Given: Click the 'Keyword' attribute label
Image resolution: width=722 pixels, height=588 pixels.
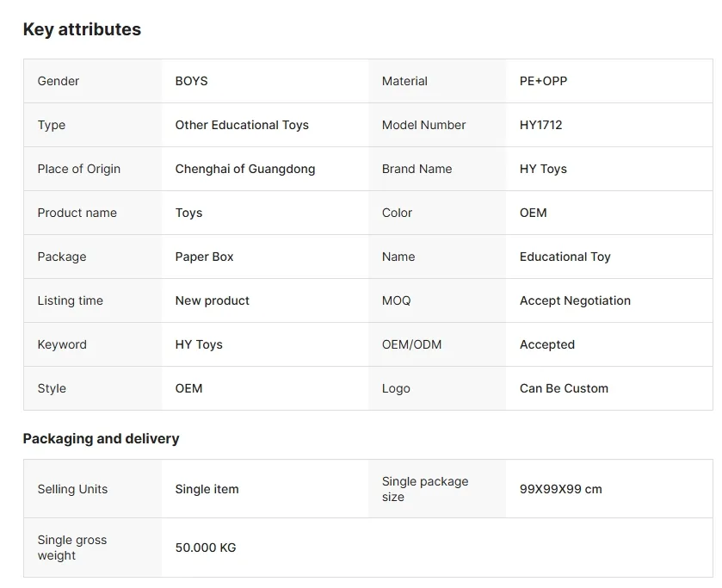Looking at the screenshot, I should coord(62,344).
